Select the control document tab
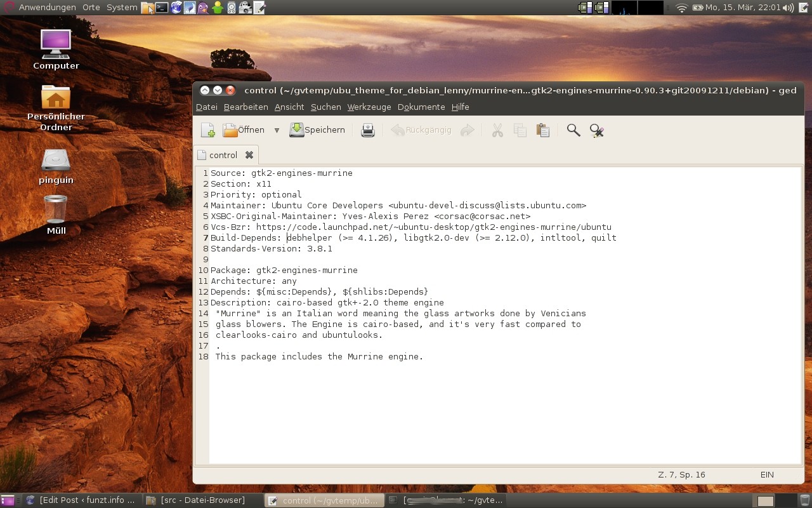The image size is (812, 508). point(223,155)
